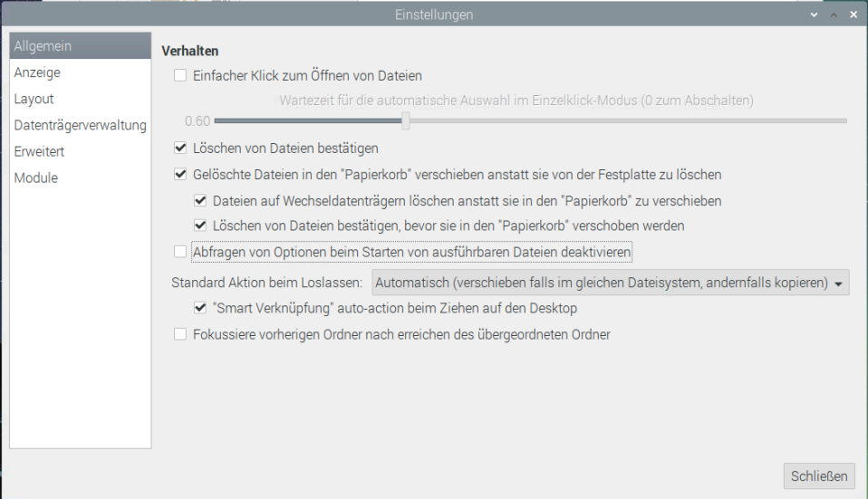
Task: Close the Einstellungen window with X
Action: [x=854, y=14]
